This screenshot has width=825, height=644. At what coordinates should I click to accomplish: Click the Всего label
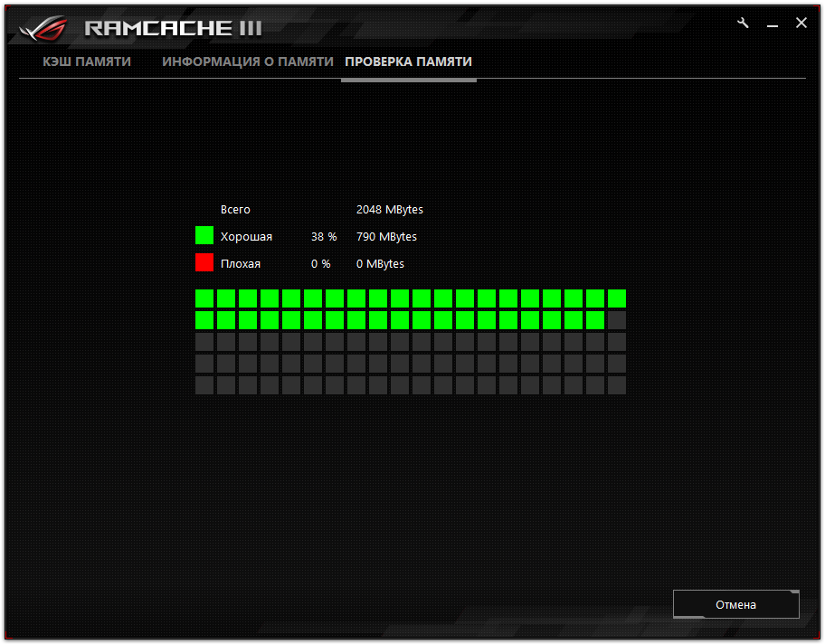coord(235,210)
